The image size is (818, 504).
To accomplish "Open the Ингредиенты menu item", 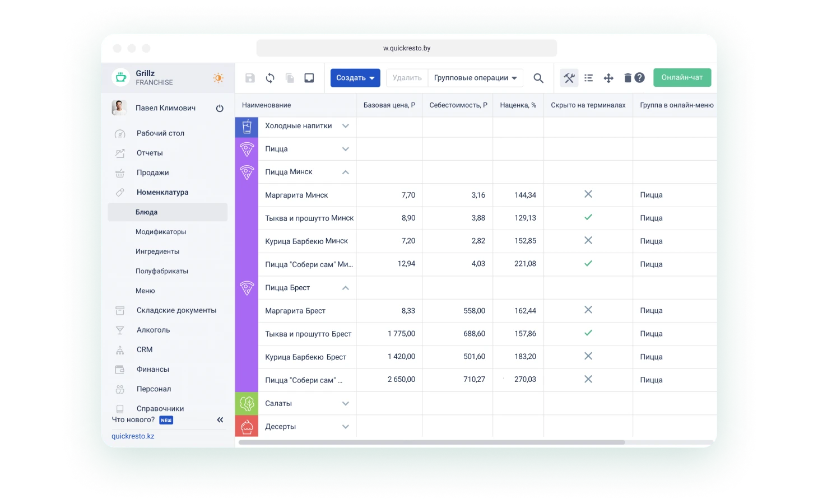I will click(x=157, y=251).
